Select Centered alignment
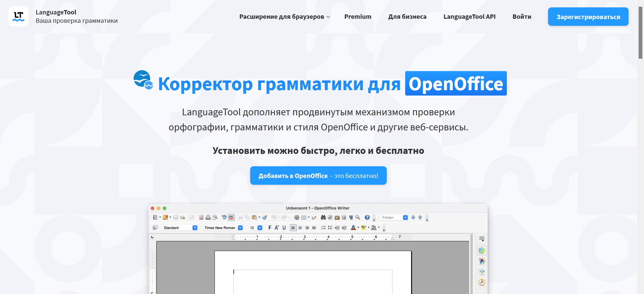Viewport: 644px width, 294px height. 300,228
